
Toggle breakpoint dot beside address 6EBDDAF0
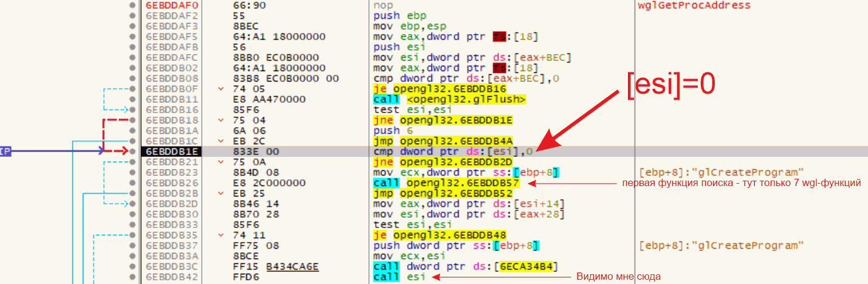click(132, 5)
